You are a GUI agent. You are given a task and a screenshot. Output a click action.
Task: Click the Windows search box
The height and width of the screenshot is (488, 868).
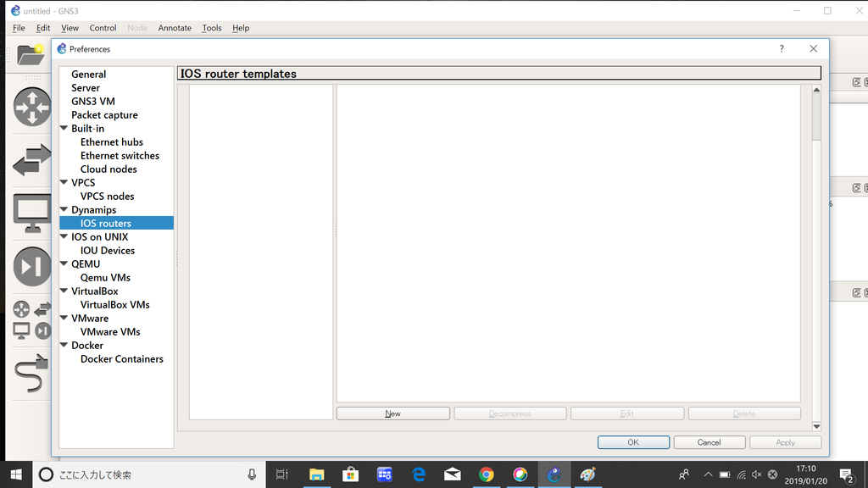(149, 474)
